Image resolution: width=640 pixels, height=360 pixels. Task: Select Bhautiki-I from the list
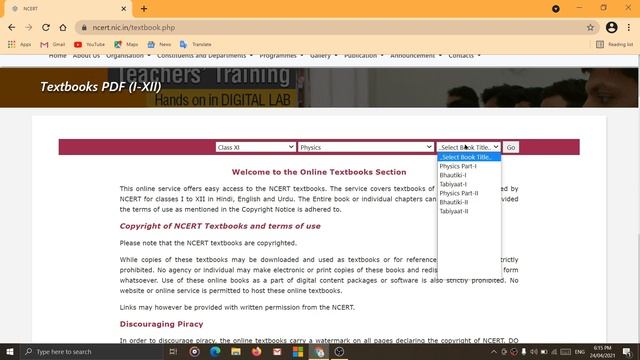pyautogui.click(x=469, y=175)
